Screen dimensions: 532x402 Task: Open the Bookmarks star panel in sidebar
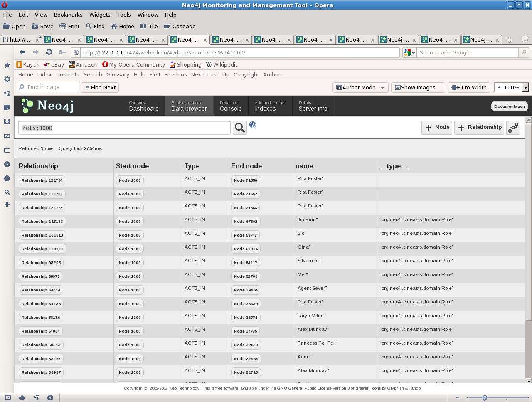[x=7, y=65]
